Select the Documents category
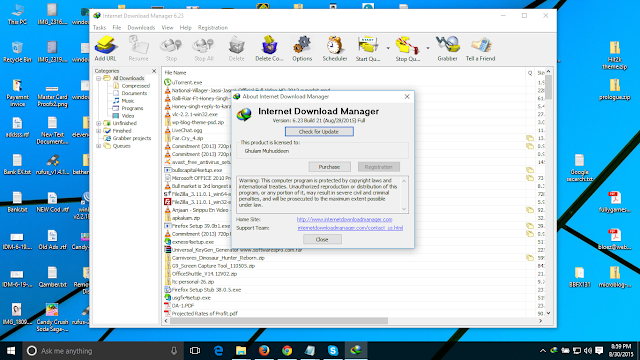 [x=134, y=93]
